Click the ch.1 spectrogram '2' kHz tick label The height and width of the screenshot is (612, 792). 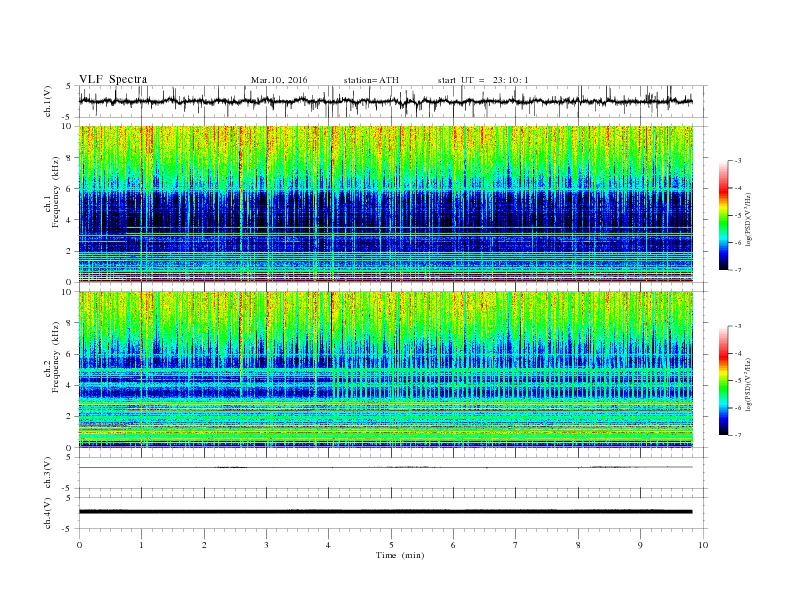69,251
